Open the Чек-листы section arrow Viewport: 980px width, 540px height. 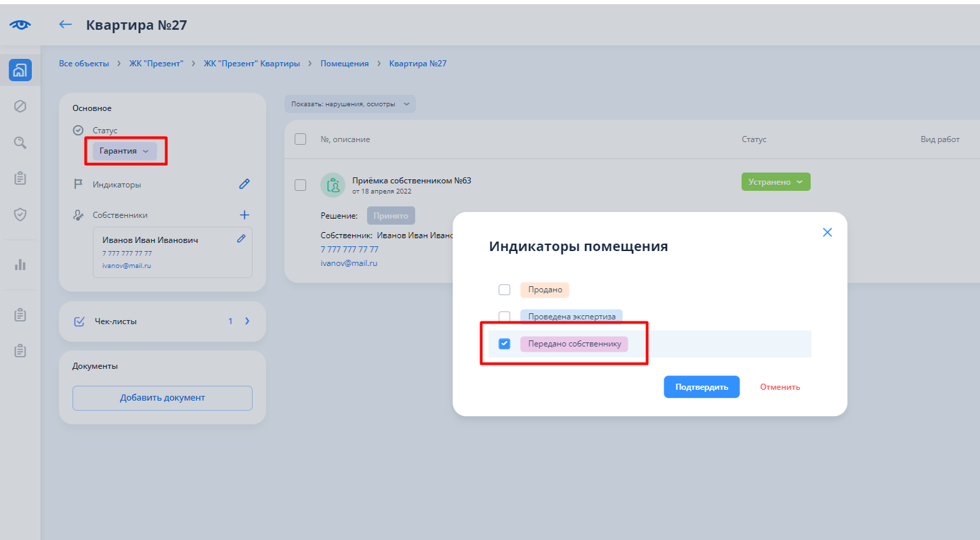pyautogui.click(x=247, y=321)
